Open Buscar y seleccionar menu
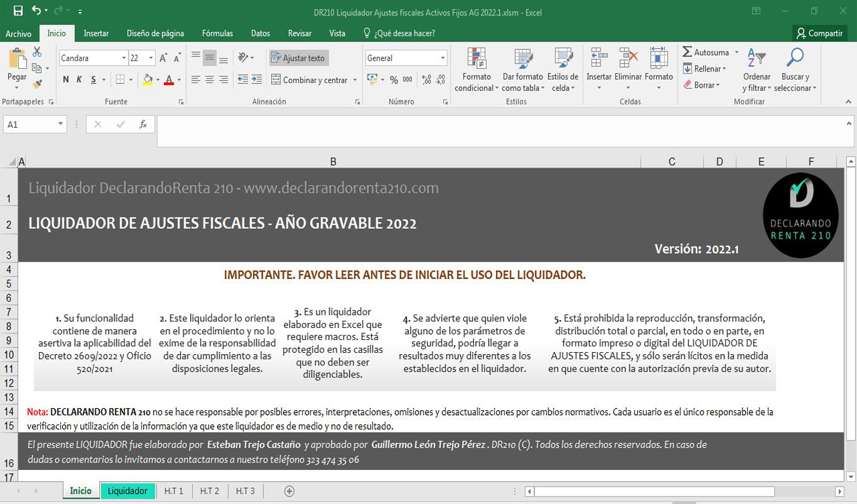857x504 pixels. (795, 70)
